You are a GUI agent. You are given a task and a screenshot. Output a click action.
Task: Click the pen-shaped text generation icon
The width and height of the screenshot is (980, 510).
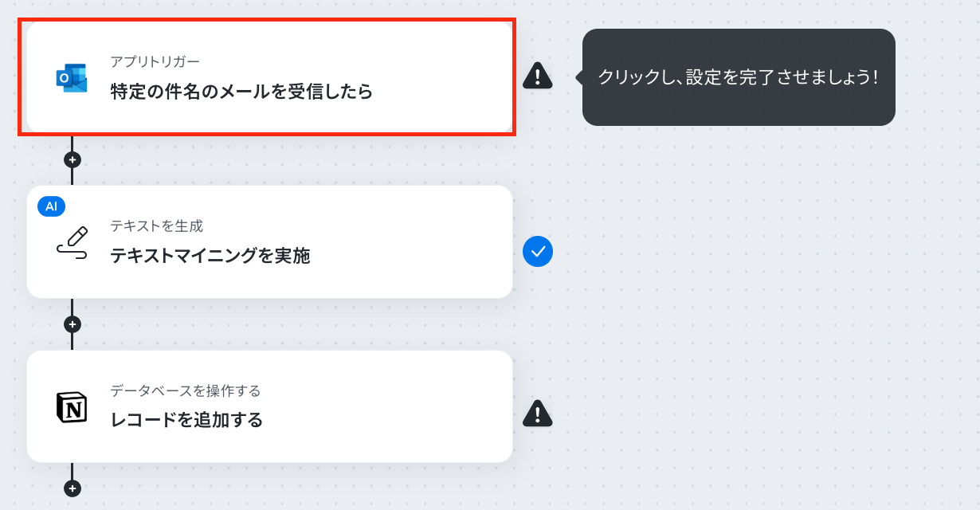click(72, 242)
